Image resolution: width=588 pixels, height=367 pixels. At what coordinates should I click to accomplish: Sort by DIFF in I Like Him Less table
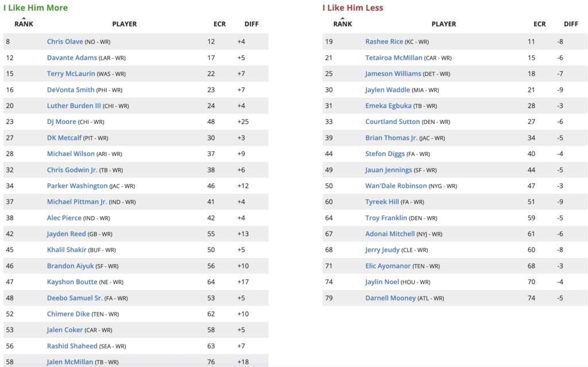coord(571,24)
